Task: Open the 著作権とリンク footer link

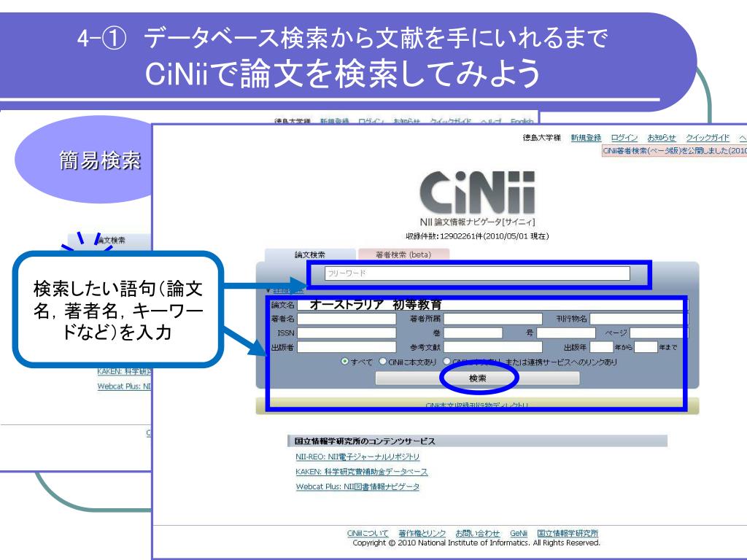Action: 422,533
